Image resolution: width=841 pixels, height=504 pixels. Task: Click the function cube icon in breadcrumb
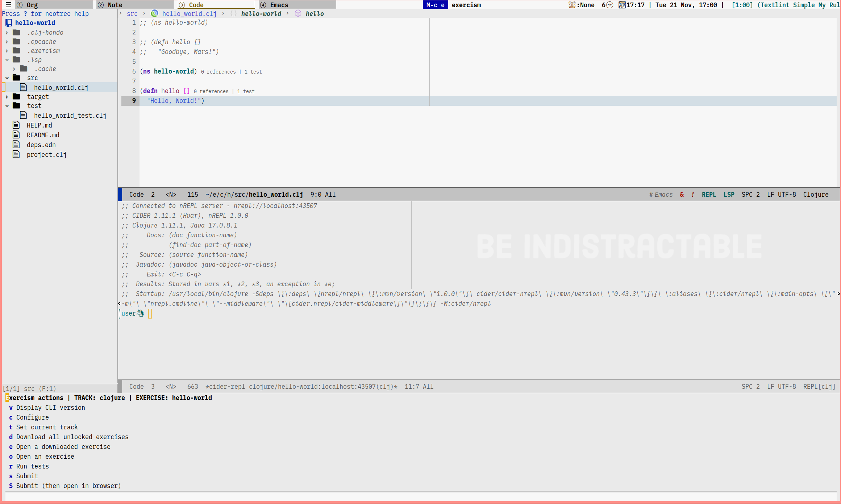298,13
